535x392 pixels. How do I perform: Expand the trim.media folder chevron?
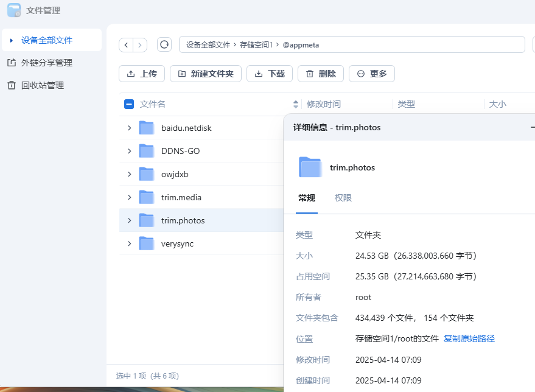(x=129, y=197)
